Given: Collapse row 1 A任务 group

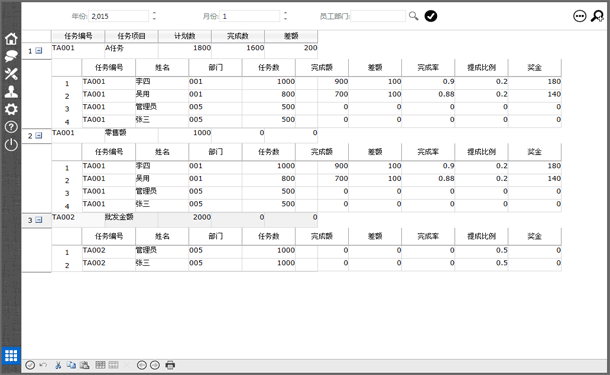Looking at the screenshot, I should [x=39, y=51].
